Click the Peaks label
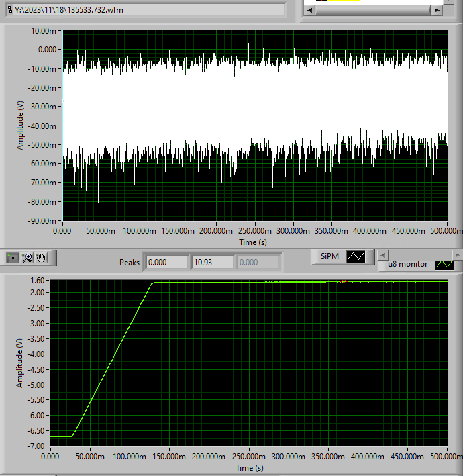 tap(130, 263)
